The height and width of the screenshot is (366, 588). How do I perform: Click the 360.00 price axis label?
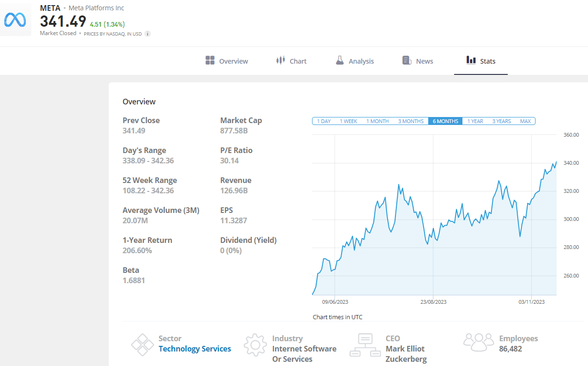(571, 135)
